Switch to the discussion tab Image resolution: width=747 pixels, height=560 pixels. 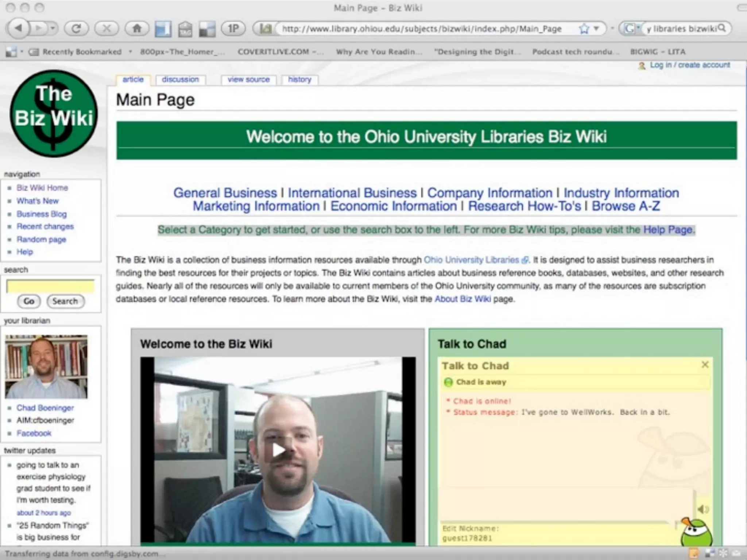pos(180,79)
